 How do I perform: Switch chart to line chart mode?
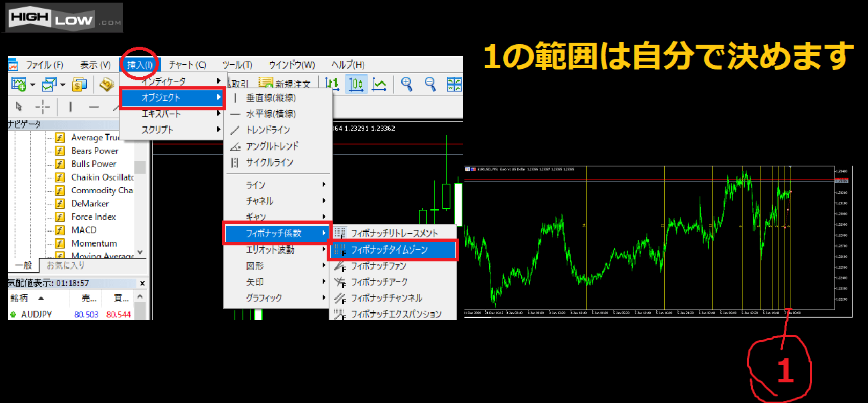click(x=380, y=84)
